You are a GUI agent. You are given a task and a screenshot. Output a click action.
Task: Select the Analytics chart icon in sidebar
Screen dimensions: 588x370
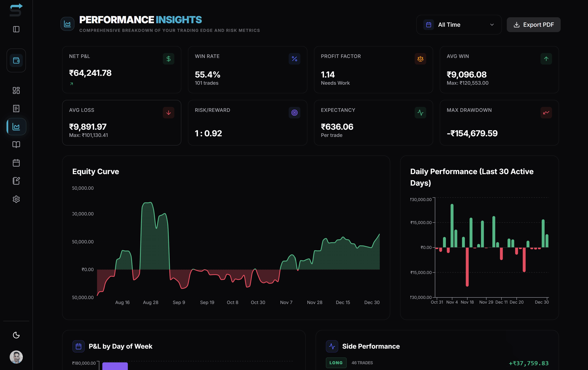pos(16,126)
